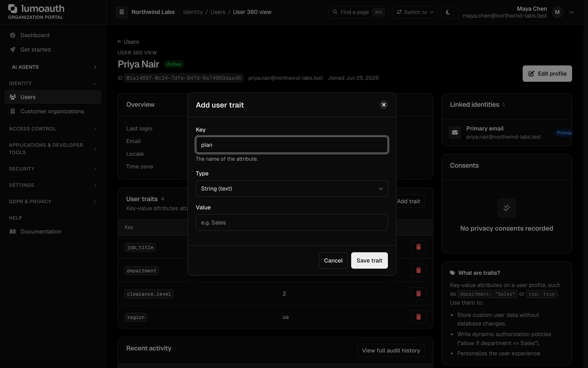Click Save trait button
Image resolution: width=588 pixels, height=368 pixels.
coord(369,260)
